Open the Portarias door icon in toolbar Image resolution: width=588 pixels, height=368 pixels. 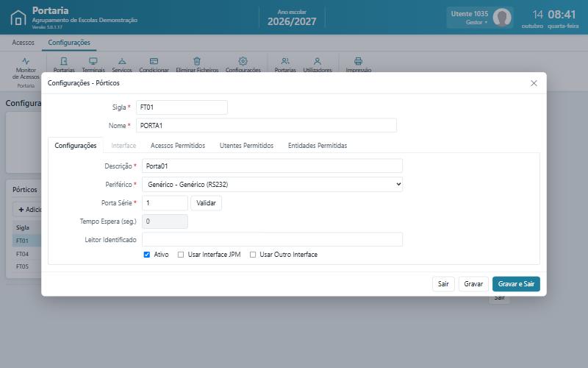[x=64, y=61]
